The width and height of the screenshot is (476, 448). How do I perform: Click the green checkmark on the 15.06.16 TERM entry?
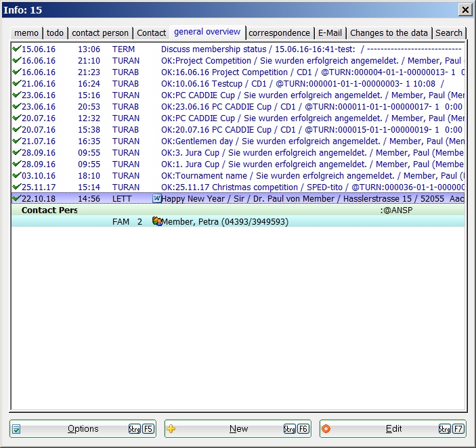point(16,49)
